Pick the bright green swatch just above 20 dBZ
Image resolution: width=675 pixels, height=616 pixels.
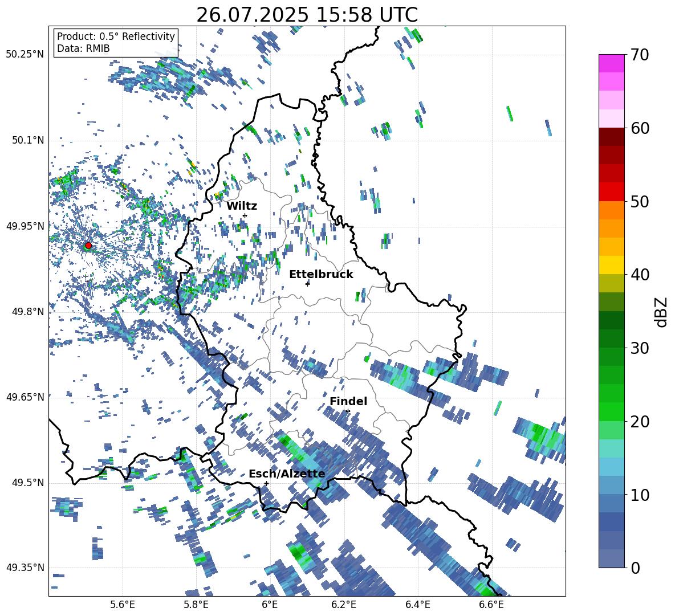tap(611, 411)
